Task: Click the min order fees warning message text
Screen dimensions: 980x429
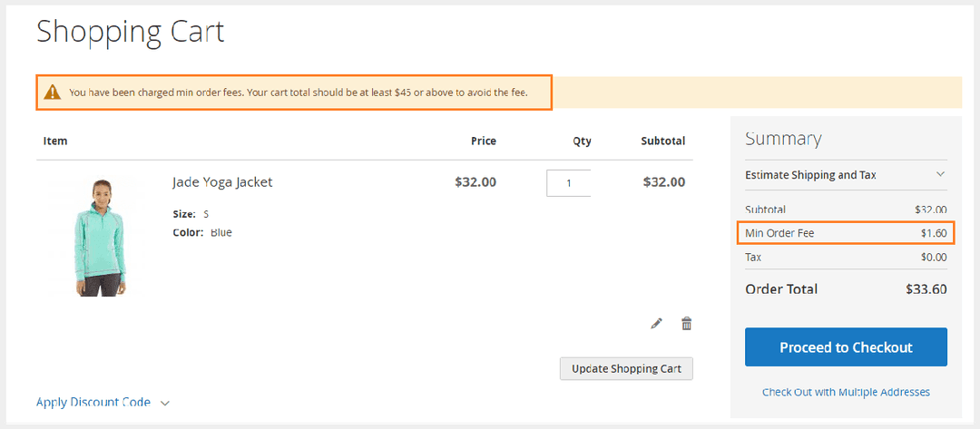Action: pyautogui.click(x=298, y=93)
